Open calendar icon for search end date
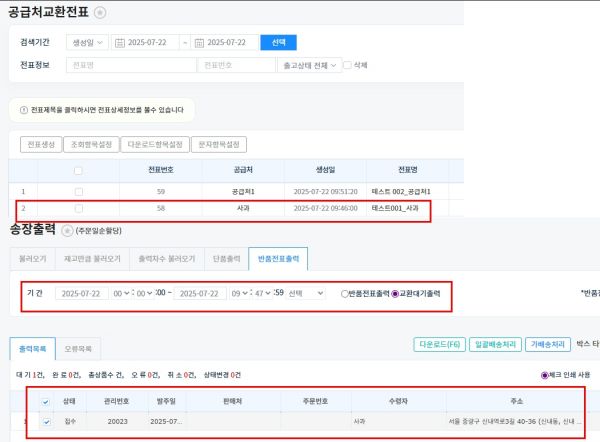This screenshot has height=442, width=600. [x=198, y=43]
